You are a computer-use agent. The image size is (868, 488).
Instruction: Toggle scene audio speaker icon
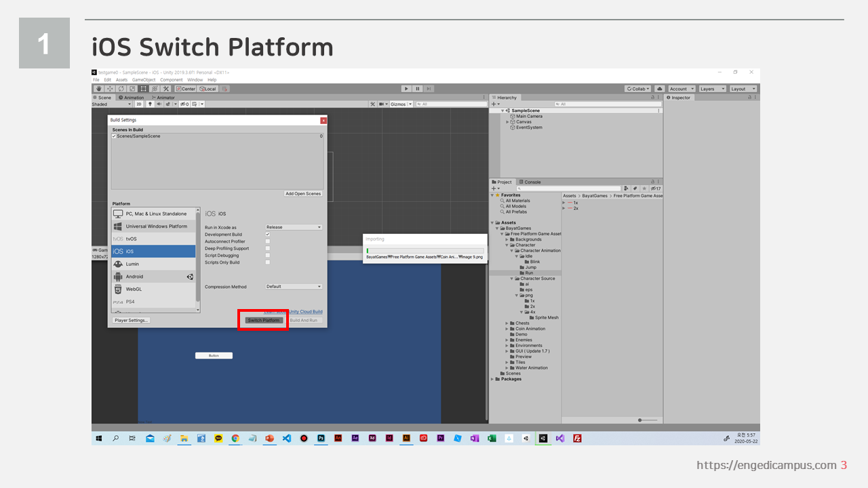(x=158, y=104)
